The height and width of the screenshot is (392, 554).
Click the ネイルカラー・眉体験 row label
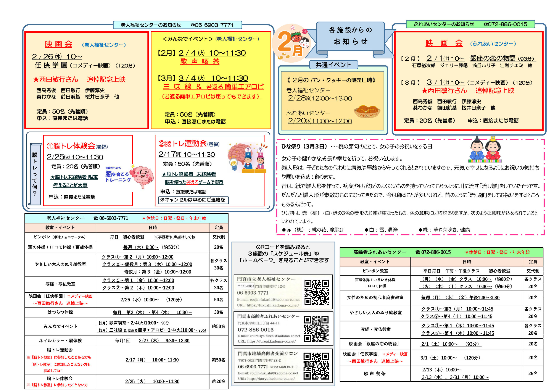pyautogui.click(x=60, y=340)
